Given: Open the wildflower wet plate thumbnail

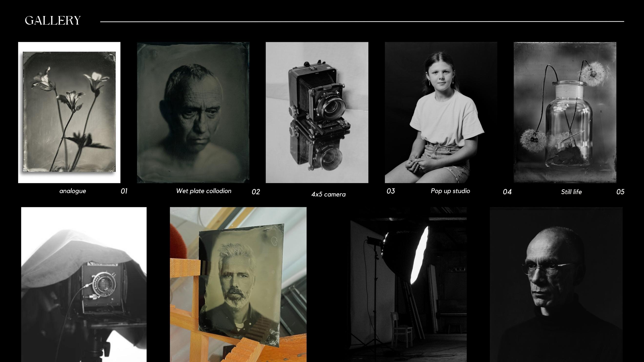Looking at the screenshot, I should click(69, 112).
